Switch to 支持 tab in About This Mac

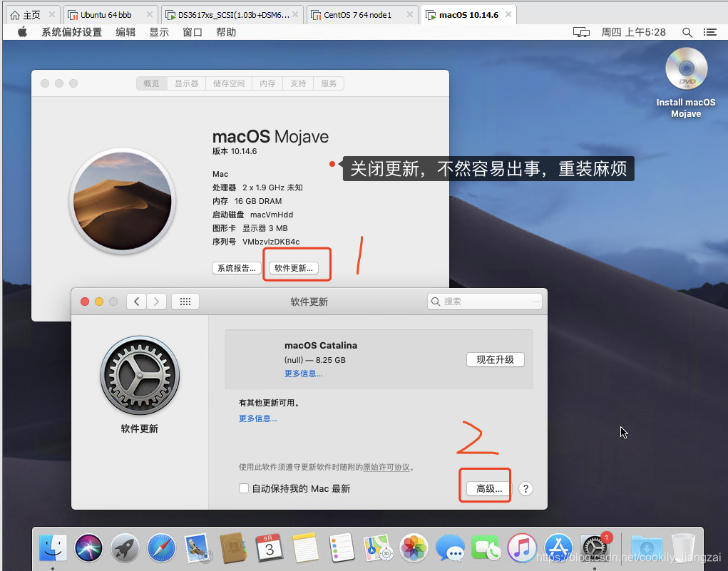coord(298,83)
